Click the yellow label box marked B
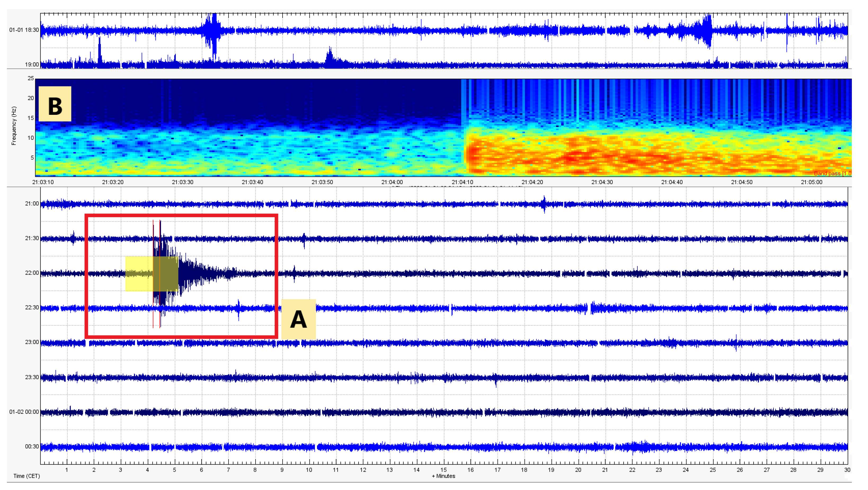The image size is (868, 490). (x=55, y=104)
